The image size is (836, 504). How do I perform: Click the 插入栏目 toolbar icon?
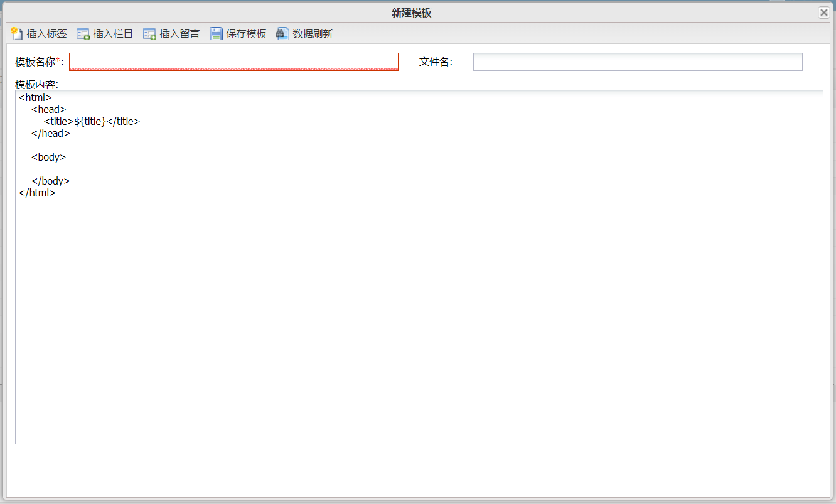tap(83, 34)
